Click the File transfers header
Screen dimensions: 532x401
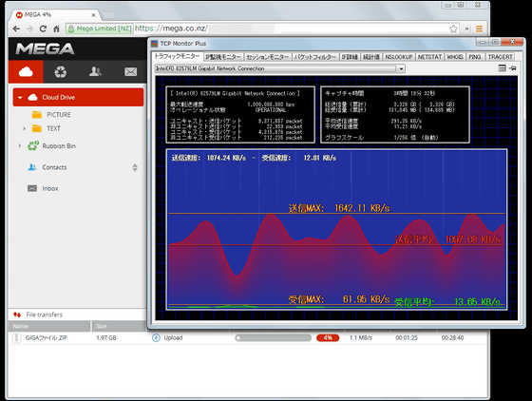44,315
